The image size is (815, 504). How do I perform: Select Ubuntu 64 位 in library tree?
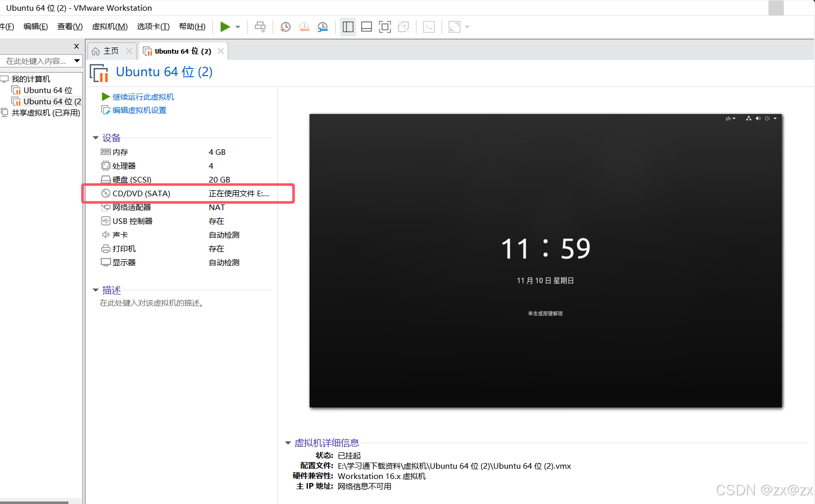[48, 90]
